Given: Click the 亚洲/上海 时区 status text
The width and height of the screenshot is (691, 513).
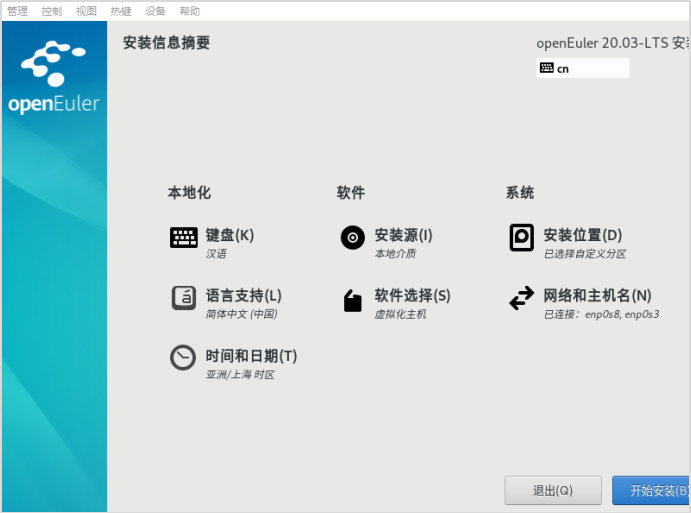Looking at the screenshot, I should coord(240,375).
